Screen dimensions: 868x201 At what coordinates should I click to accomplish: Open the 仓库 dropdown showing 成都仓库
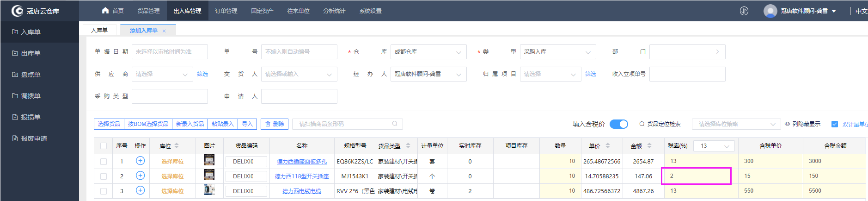pyautogui.click(x=428, y=52)
